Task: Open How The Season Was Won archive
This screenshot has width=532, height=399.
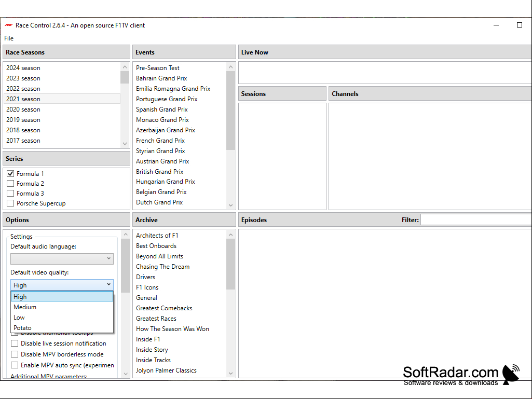Action: coord(180,329)
